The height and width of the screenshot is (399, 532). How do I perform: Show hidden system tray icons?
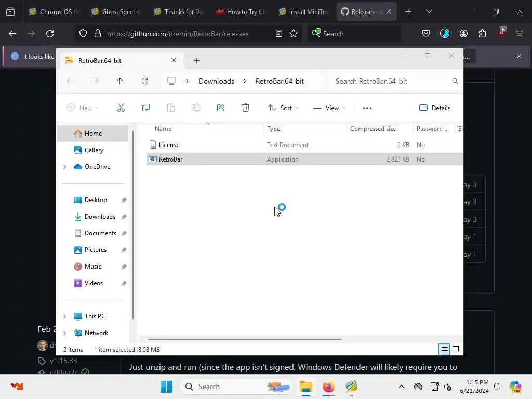(x=402, y=387)
